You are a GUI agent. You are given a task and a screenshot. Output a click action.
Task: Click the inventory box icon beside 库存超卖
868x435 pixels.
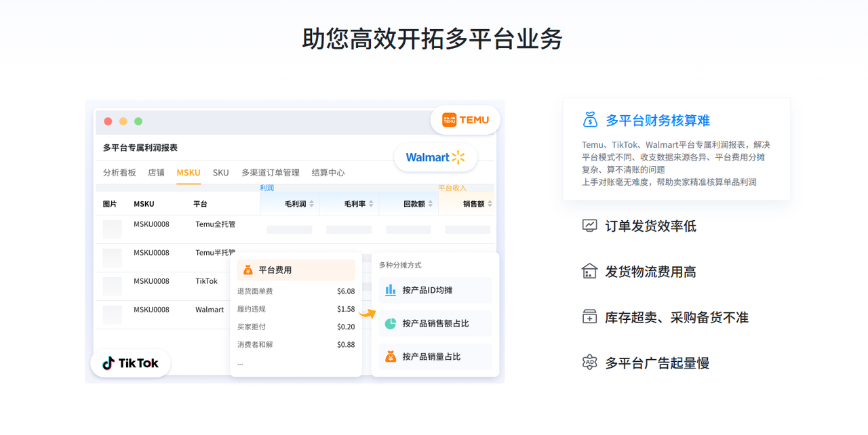tap(590, 316)
